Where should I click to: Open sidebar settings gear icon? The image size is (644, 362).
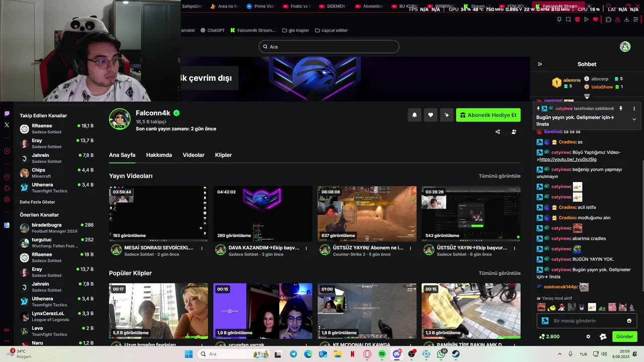point(7,199)
